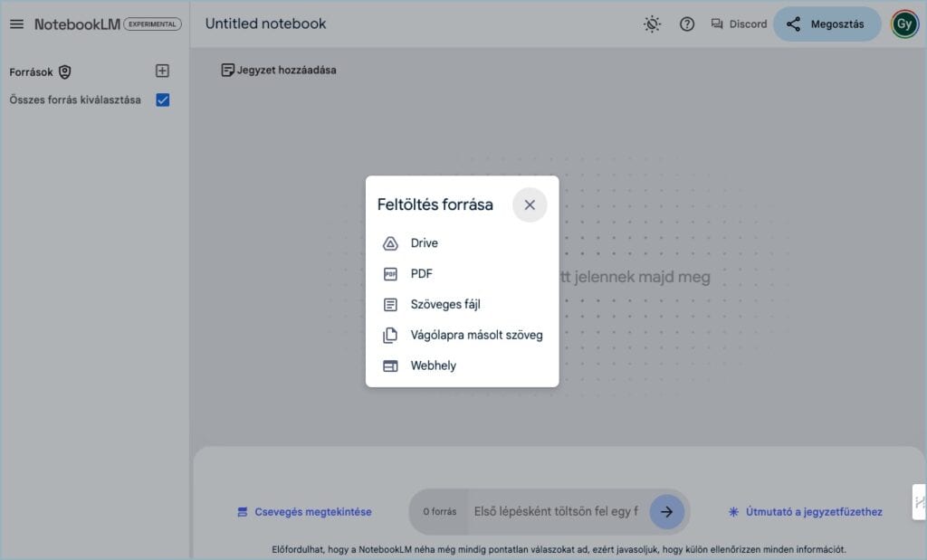This screenshot has height=560, width=927.
Task: Toggle the light/dark theme icon
Action: coord(652,24)
